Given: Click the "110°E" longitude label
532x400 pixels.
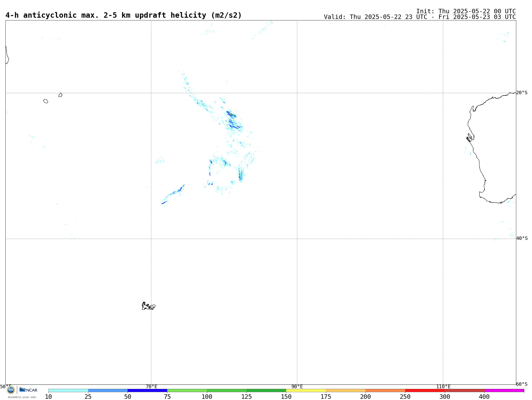Looking at the screenshot, I should coord(443,386).
